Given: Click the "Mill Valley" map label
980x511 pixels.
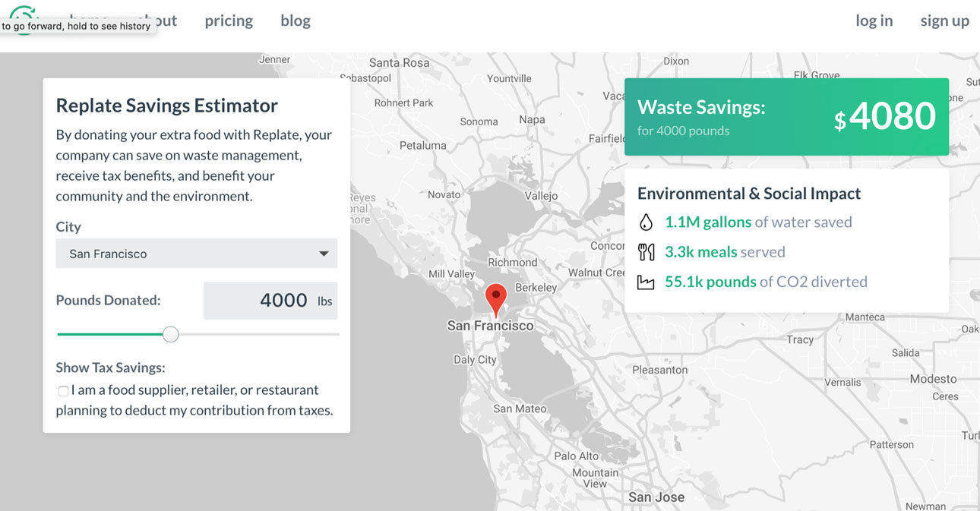Looking at the screenshot, I should (451, 274).
